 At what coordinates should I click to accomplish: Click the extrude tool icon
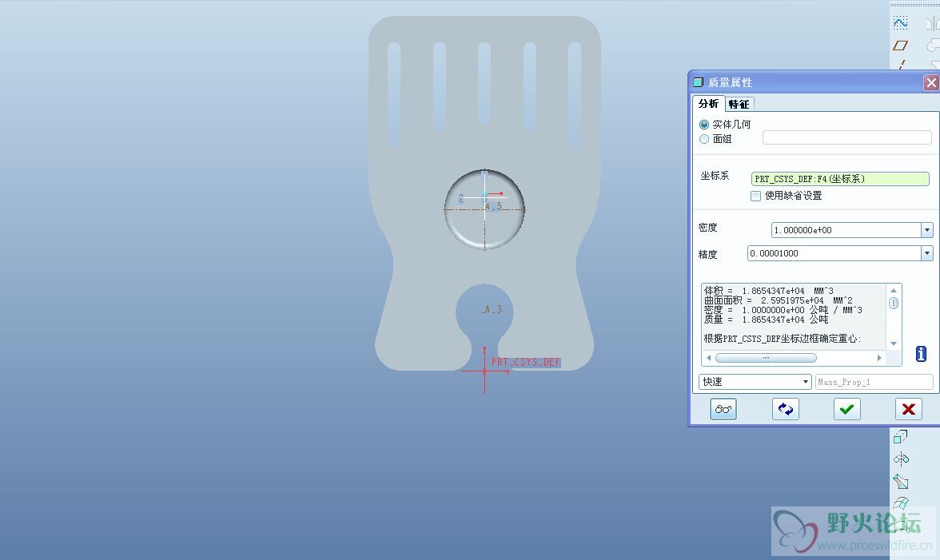tap(900, 437)
